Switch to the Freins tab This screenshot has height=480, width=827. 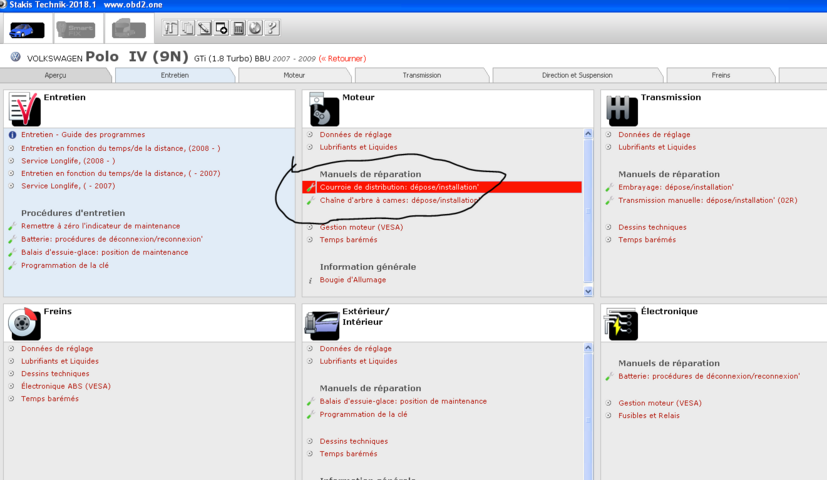tap(720, 75)
